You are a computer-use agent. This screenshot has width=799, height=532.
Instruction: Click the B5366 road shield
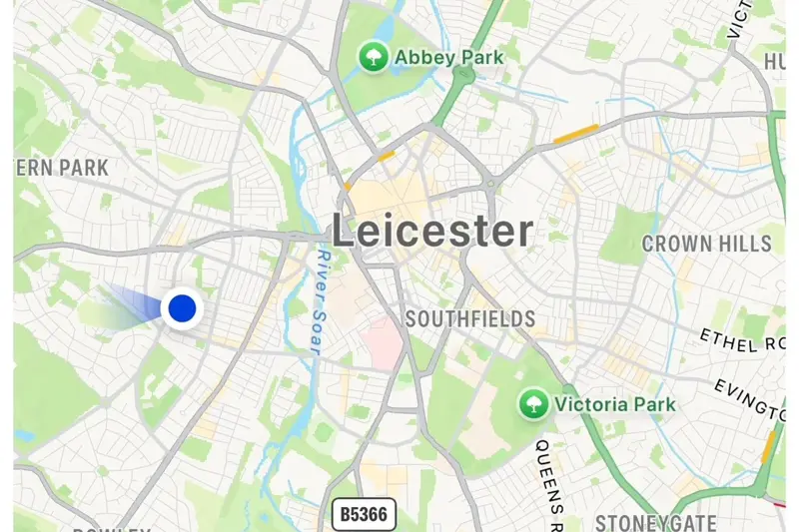(x=364, y=514)
